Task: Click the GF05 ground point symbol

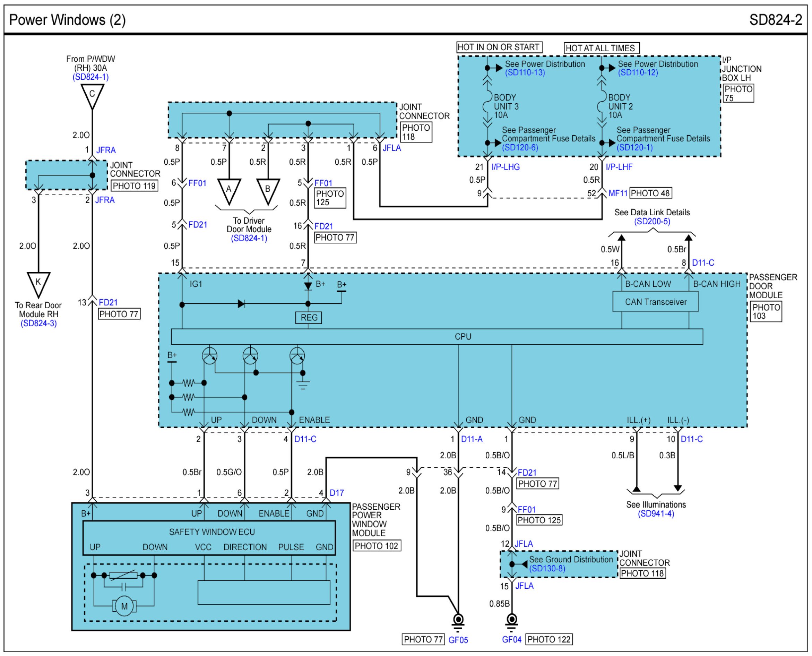Action: click(x=458, y=620)
